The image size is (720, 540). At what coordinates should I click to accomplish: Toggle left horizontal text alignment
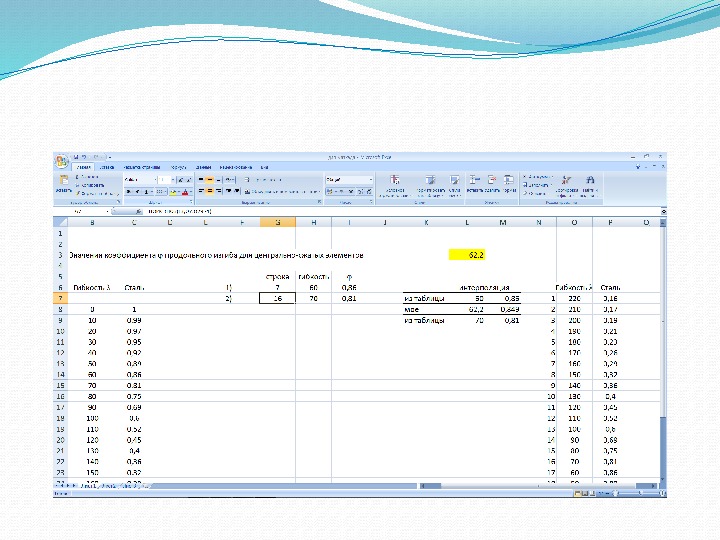coord(201,191)
